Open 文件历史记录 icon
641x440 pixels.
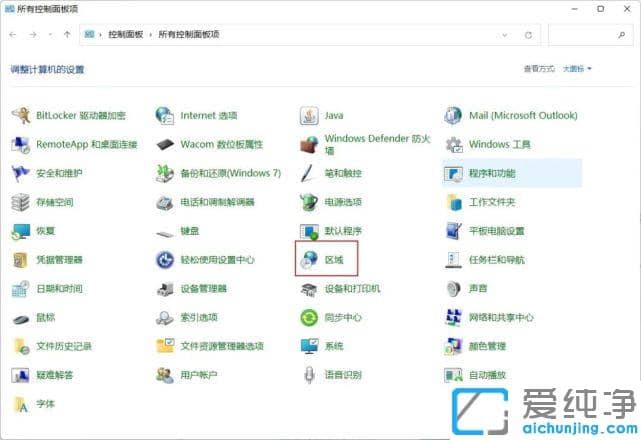point(22,346)
